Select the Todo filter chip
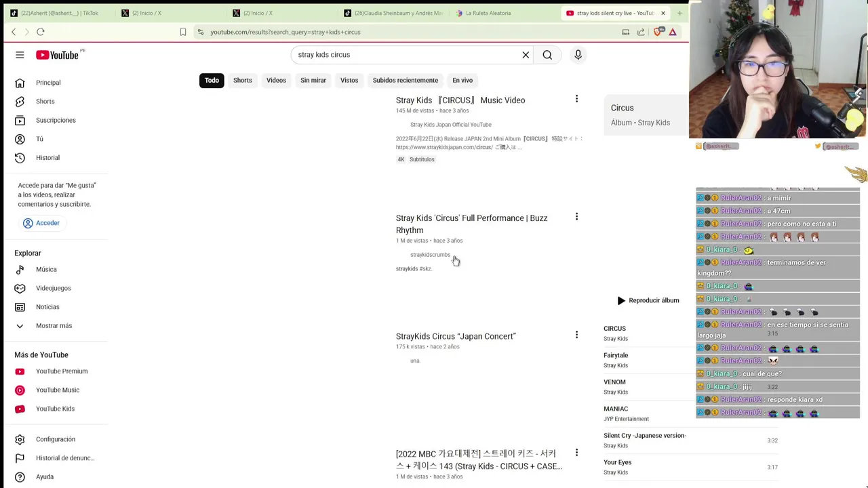Viewport: 868px width, 488px height. click(x=212, y=80)
